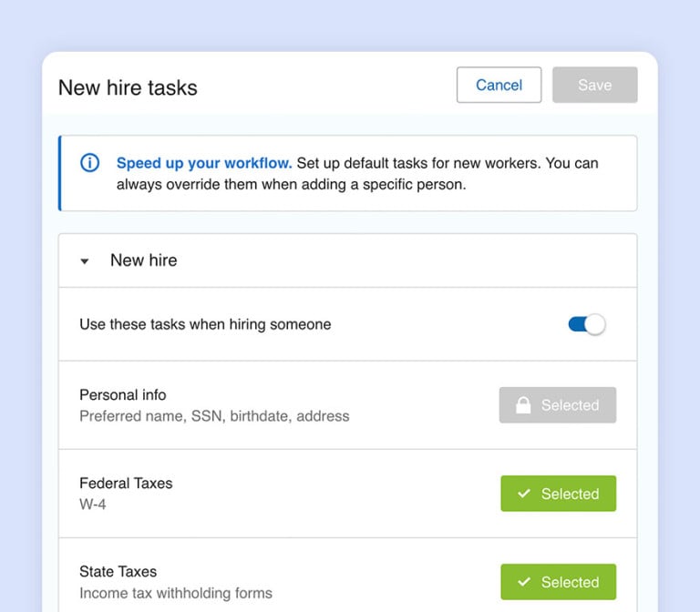Click 'Income tax withholding forms' text
The height and width of the screenshot is (612, 700).
(x=176, y=593)
